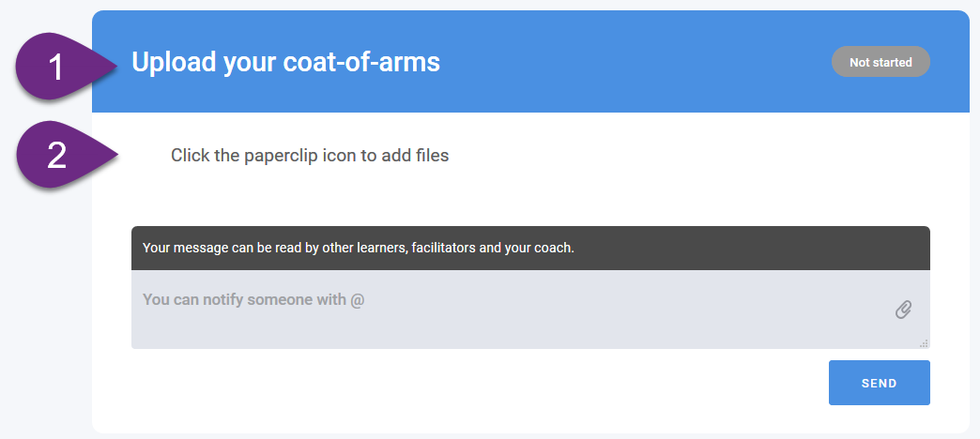The width and height of the screenshot is (980, 439).
Task: Select the purple callout marker numbered 2
Action: (x=58, y=155)
